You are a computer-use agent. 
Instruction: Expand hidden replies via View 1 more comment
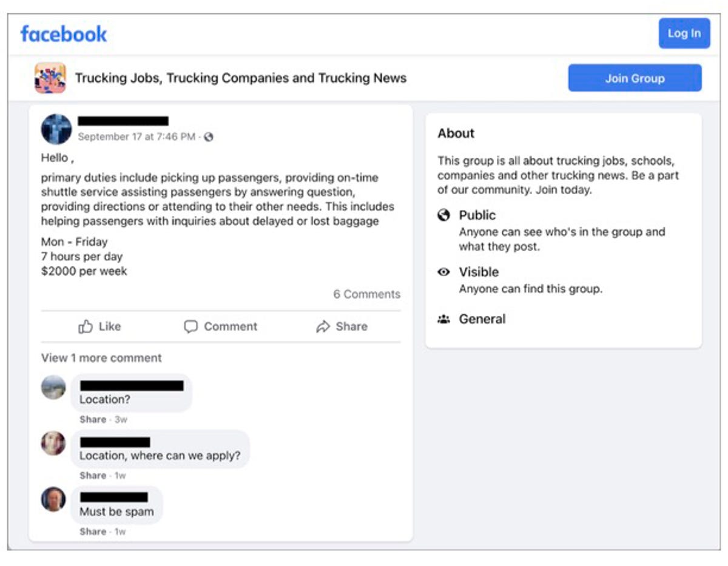coord(101,358)
